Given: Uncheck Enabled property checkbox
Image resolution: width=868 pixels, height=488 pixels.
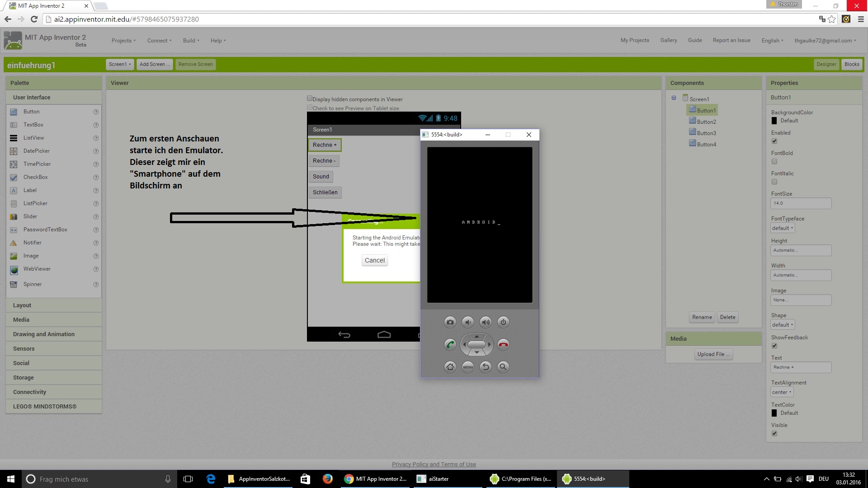Looking at the screenshot, I should click(774, 141).
